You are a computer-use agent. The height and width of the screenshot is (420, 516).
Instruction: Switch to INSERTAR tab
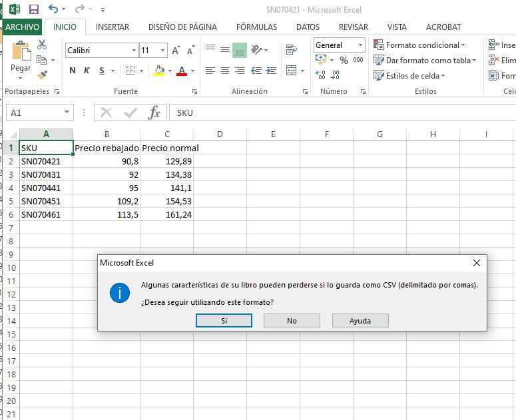(x=113, y=27)
